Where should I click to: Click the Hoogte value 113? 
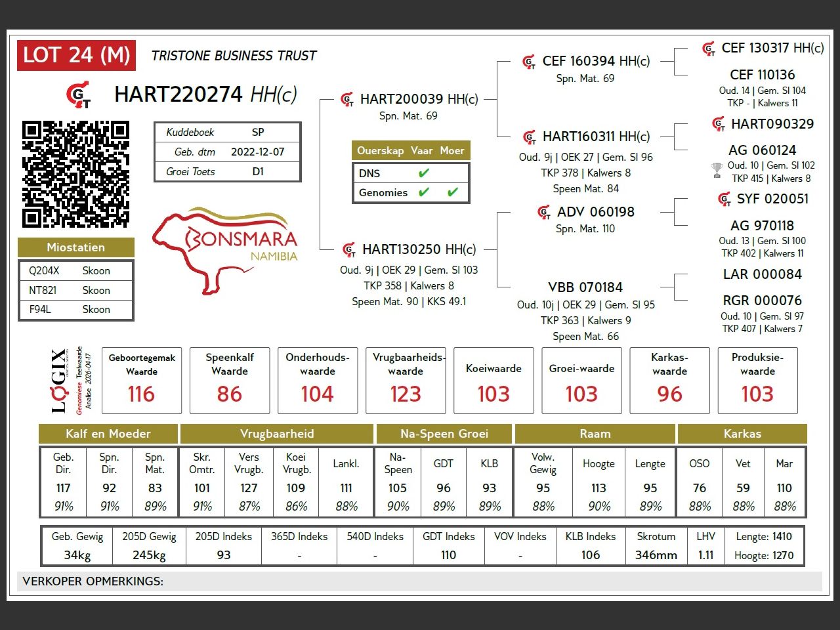click(x=598, y=488)
